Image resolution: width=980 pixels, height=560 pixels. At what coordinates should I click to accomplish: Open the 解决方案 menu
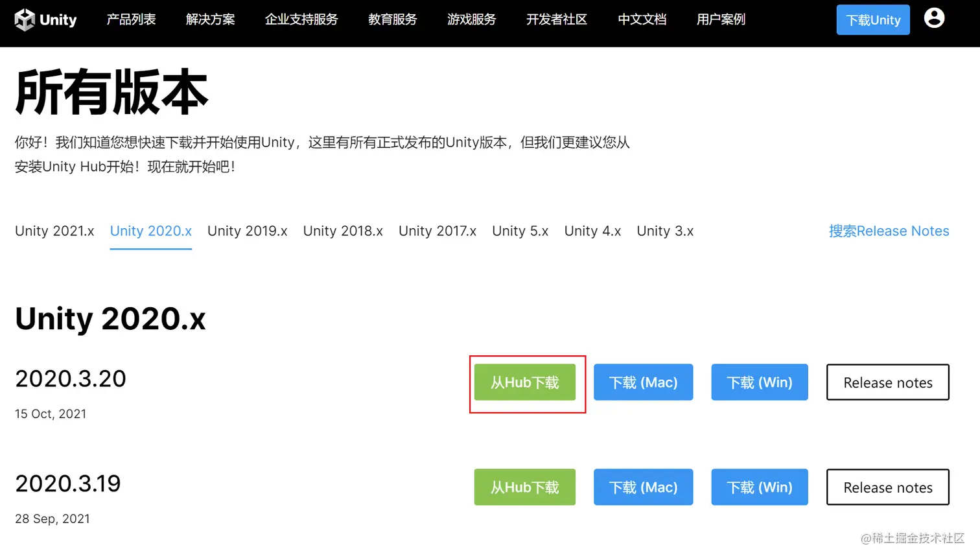211,19
